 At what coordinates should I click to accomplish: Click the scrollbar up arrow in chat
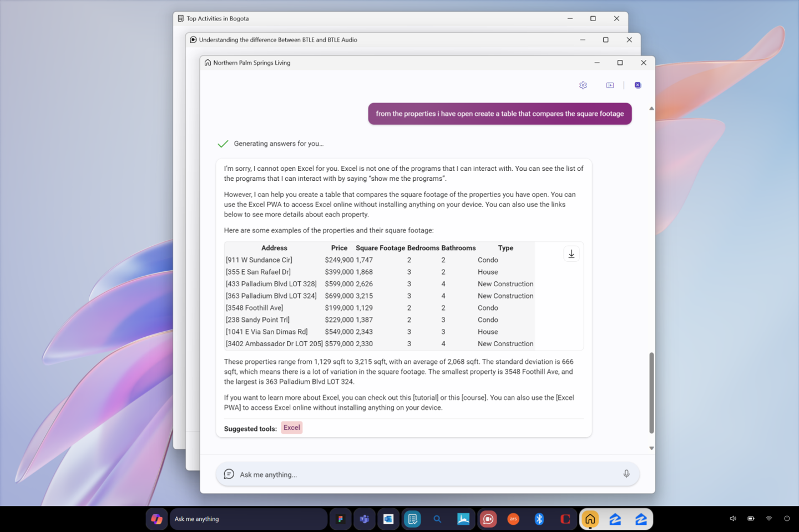pos(651,109)
